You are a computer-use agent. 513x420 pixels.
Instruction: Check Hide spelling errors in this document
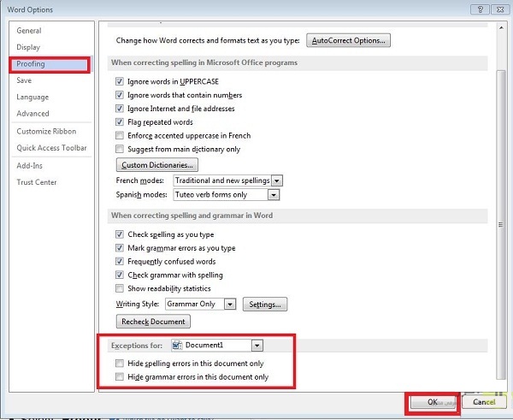(x=120, y=364)
